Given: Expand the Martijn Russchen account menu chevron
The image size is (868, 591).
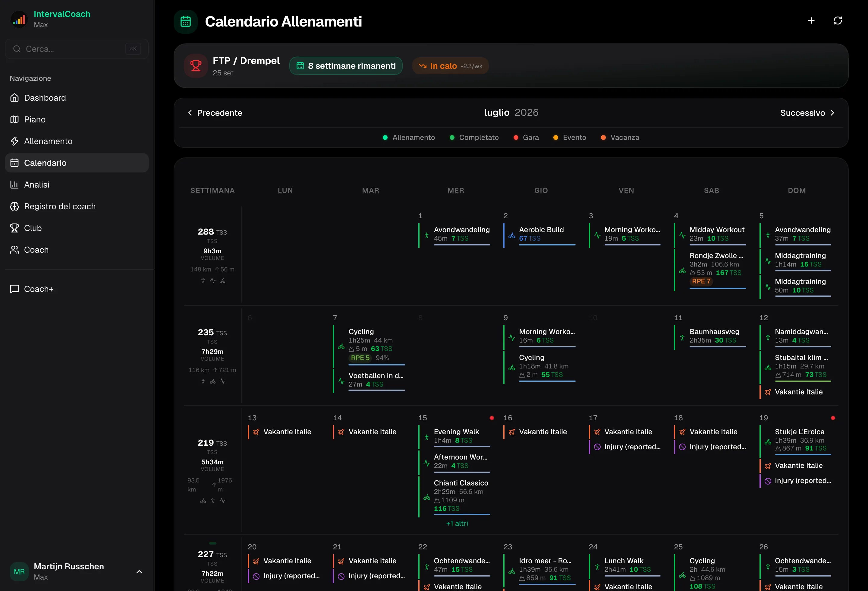Looking at the screenshot, I should 139,572.
